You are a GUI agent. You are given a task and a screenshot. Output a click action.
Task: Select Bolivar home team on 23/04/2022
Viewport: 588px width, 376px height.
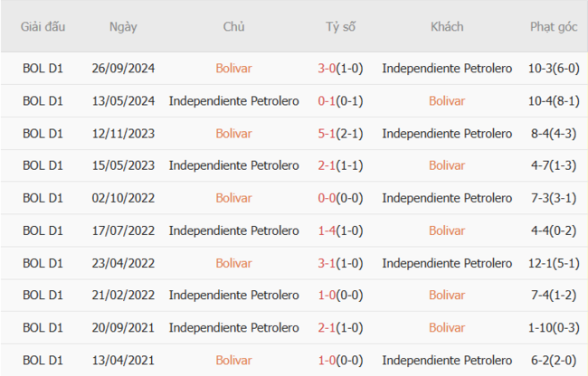click(233, 263)
